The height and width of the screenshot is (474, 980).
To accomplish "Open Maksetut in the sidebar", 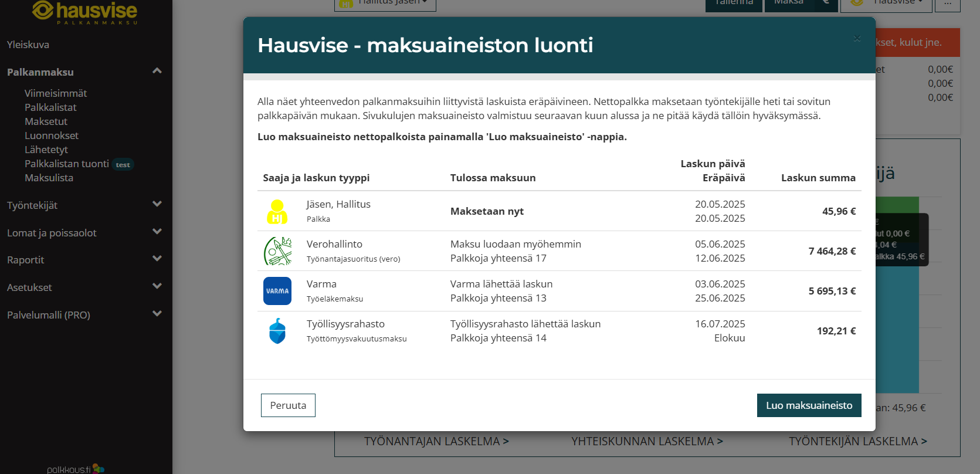I will click(x=46, y=121).
